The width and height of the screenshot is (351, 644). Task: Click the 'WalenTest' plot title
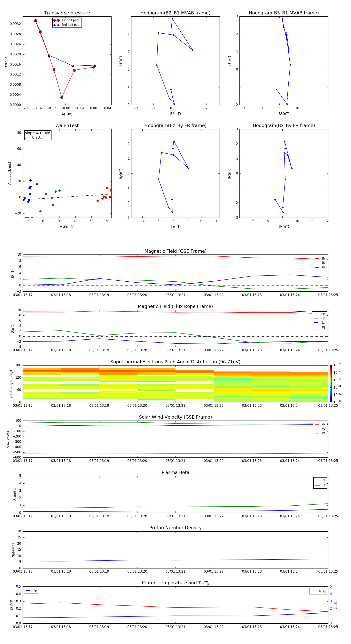[67, 125]
